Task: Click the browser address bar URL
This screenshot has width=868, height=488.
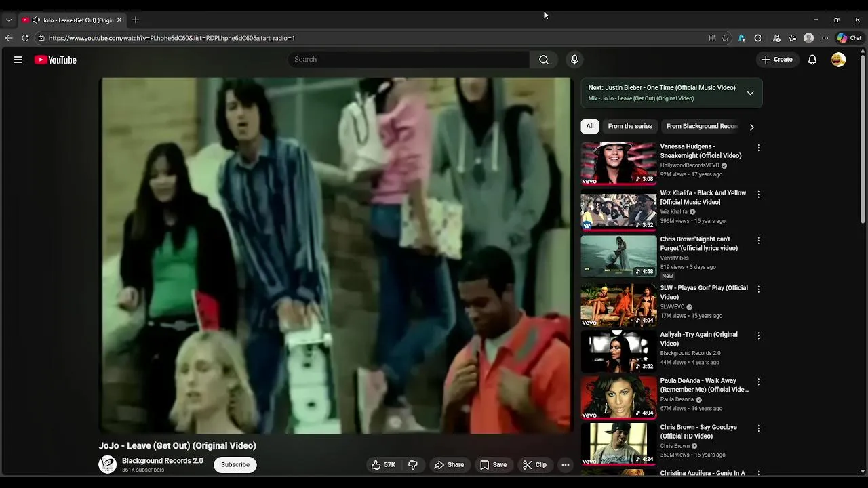Action: (x=172, y=38)
